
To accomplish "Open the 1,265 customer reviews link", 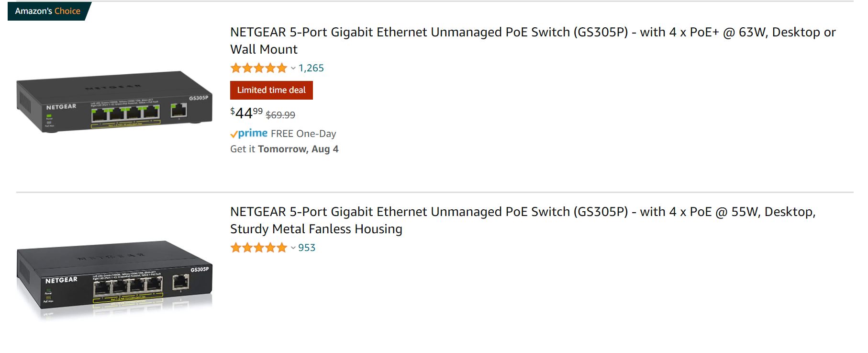I will [311, 68].
